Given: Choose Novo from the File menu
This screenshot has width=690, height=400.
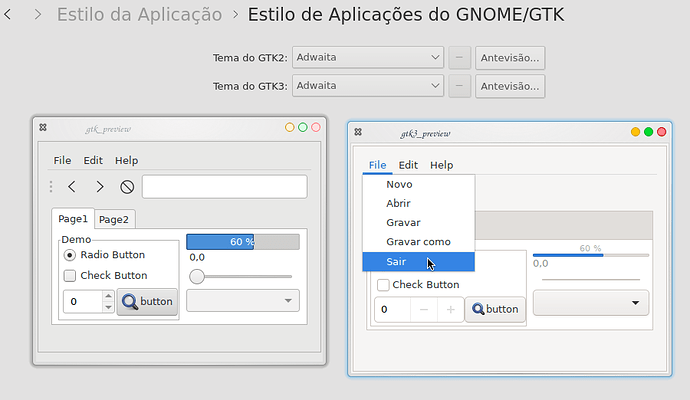Looking at the screenshot, I should pyautogui.click(x=418, y=184).
